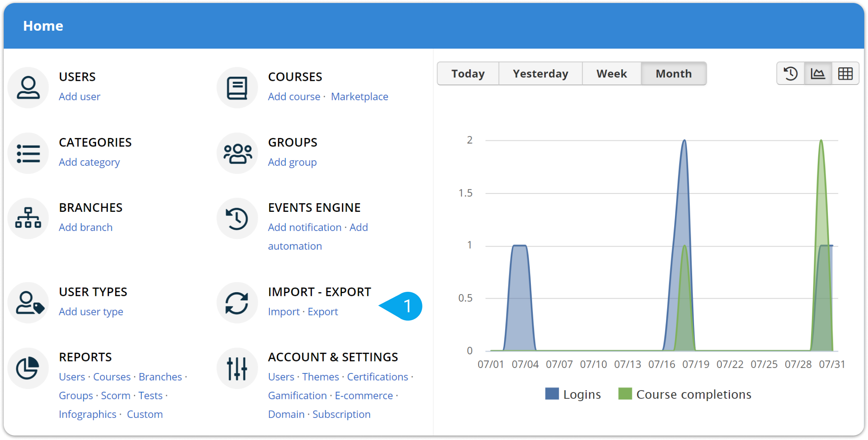Click the Events Engine clock icon
The image size is (868, 440).
[237, 218]
